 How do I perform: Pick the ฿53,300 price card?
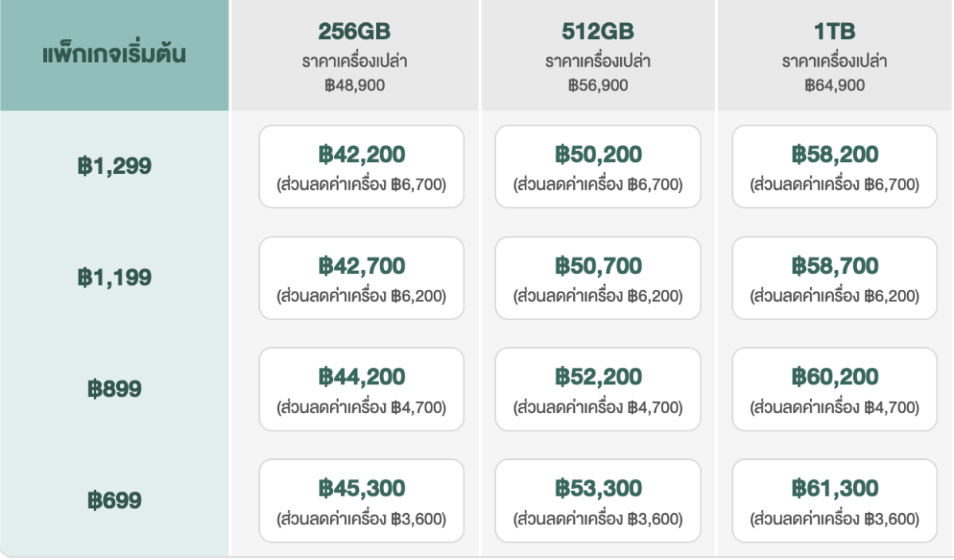click(x=598, y=500)
